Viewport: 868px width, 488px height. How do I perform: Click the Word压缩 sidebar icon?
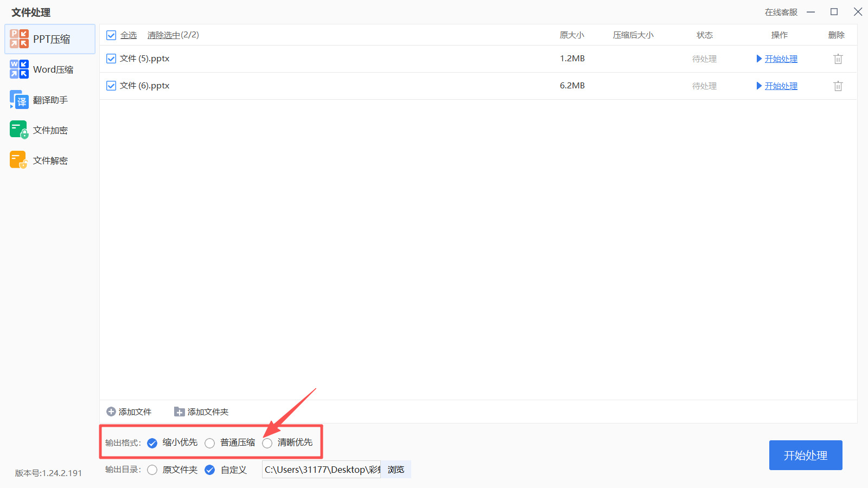coord(19,69)
